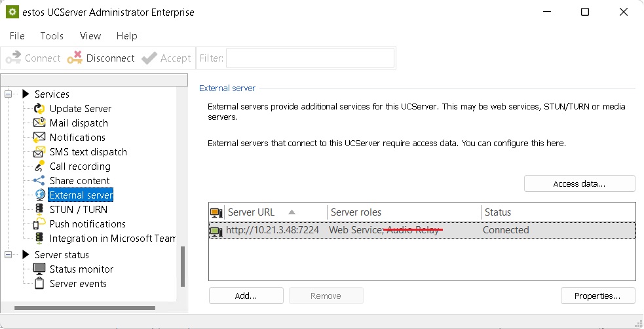644x329 pixels.
Task: Click the Update Server icon in tree
Action: coord(39,109)
